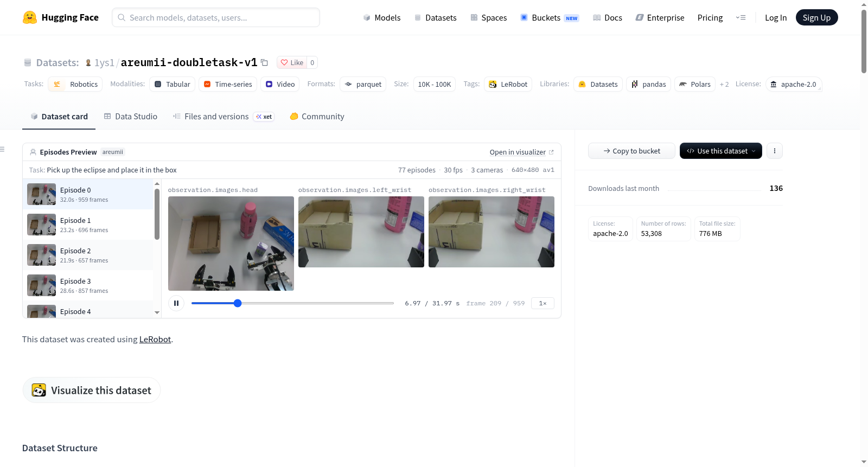Screen dimensions: 868x467
Task: Open the three-dot more options menu
Action: pyautogui.click(x=775, y=151)
